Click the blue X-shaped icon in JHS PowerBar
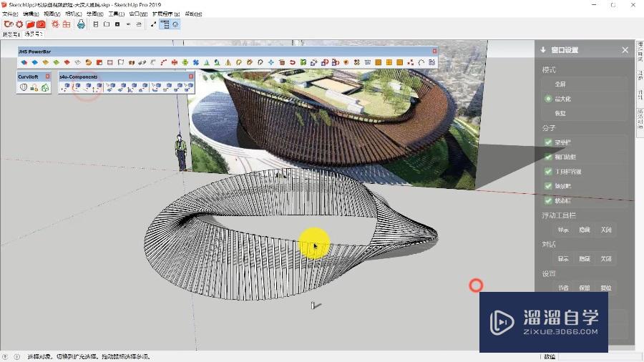Image resolution: width=644 pixels, height=362 pixels. [196, 62]
